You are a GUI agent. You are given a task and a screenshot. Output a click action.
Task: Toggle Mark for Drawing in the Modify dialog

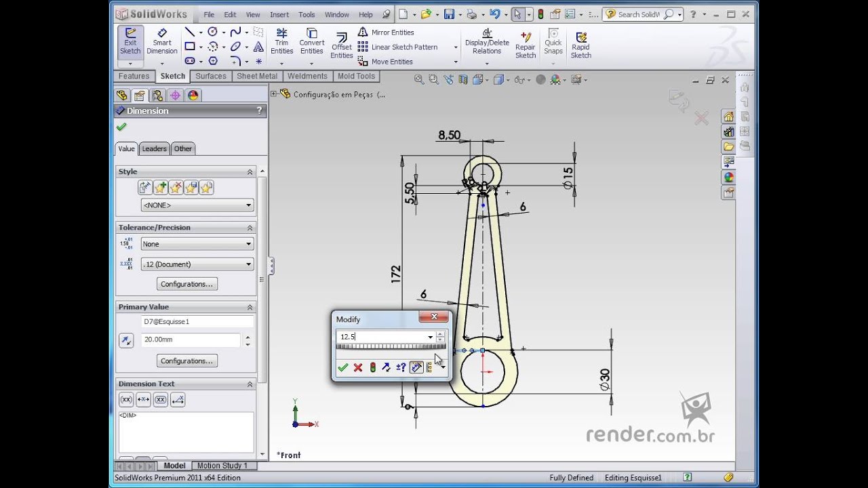(416, 367)
